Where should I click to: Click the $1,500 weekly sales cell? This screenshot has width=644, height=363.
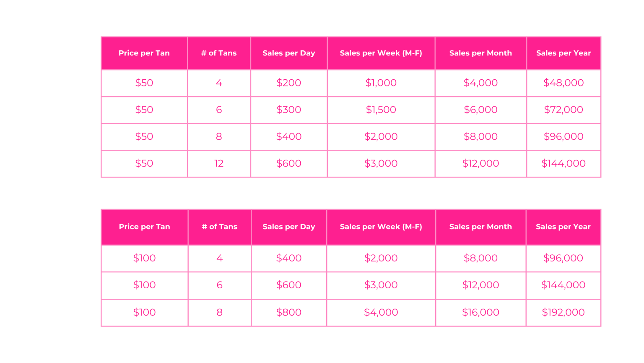381,110
